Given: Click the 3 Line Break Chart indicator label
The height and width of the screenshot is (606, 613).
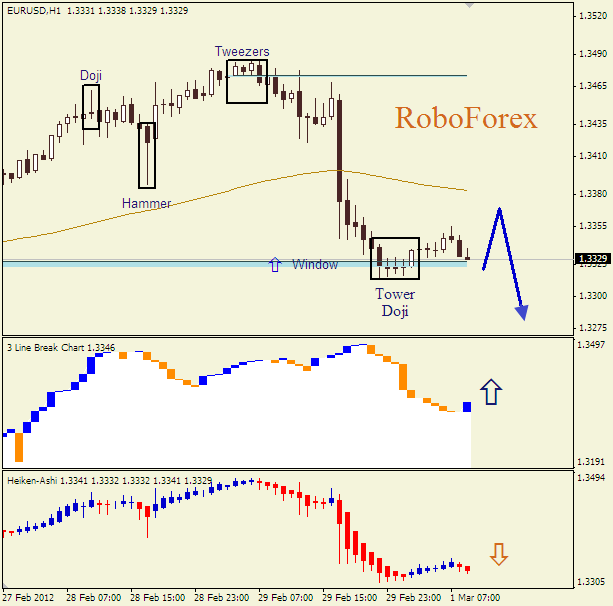Looking at the screenshot, I should pos(46,347).
